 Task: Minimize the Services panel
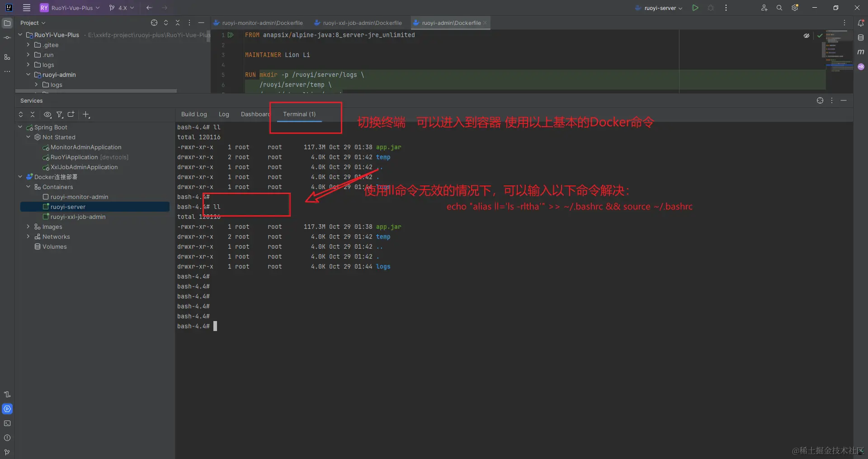844,100
